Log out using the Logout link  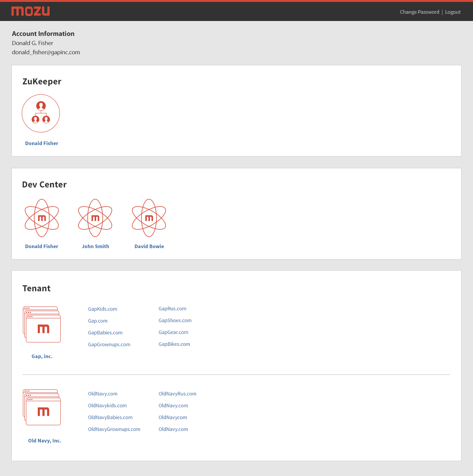[453, 12]
